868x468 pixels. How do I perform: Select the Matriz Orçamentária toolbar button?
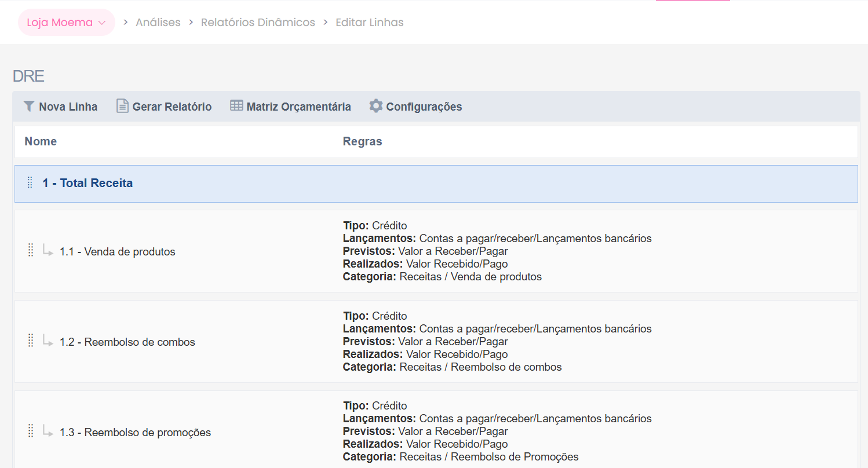290,107
